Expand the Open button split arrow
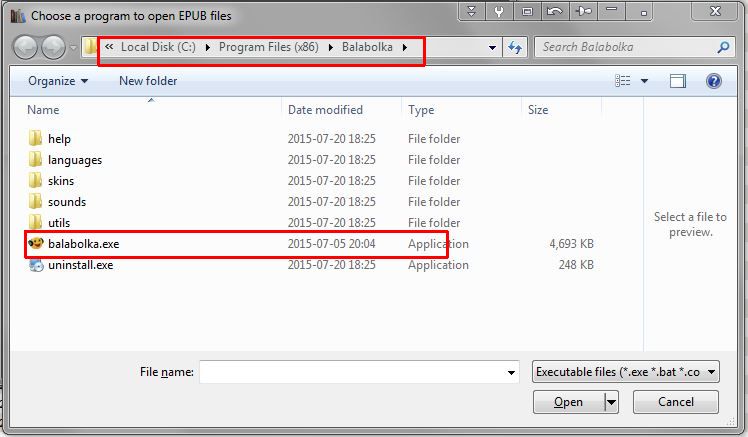 [x=611, y=402]
